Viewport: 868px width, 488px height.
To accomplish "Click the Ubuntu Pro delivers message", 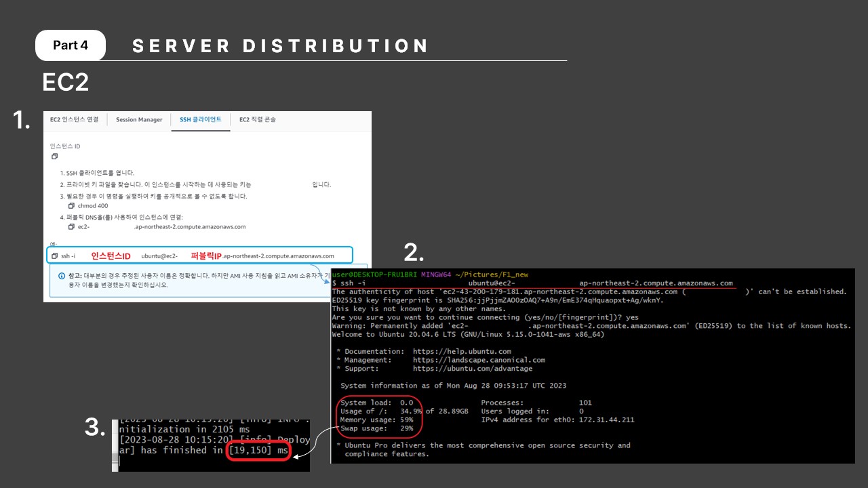I will [484, 449].
